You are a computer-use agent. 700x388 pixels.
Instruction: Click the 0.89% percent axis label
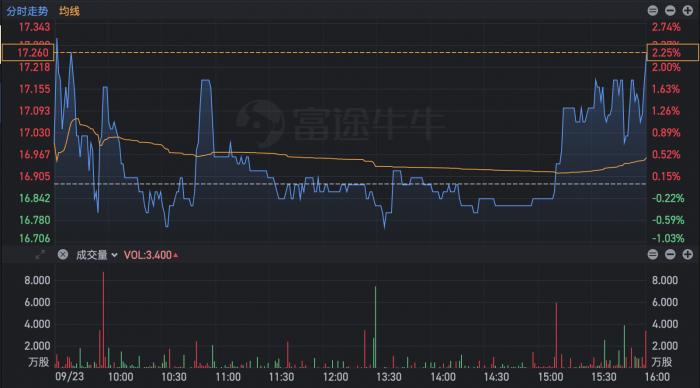tap(666, 133)
